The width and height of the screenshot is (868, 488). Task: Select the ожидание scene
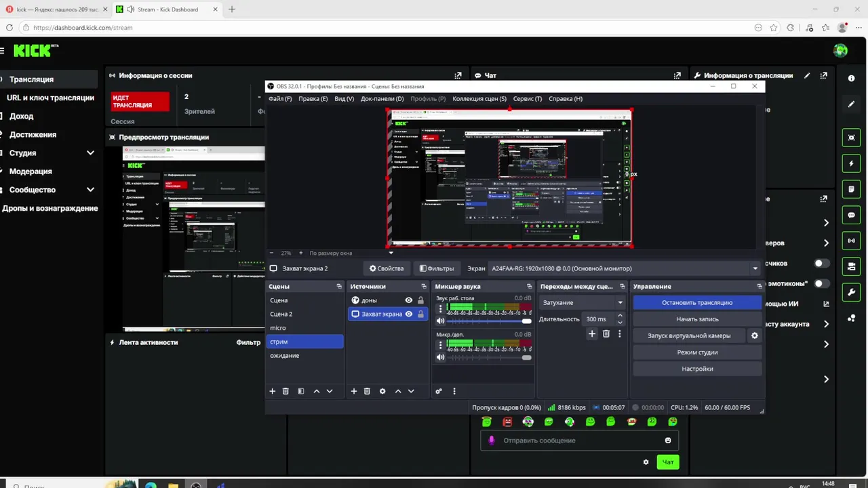[305, 356]
